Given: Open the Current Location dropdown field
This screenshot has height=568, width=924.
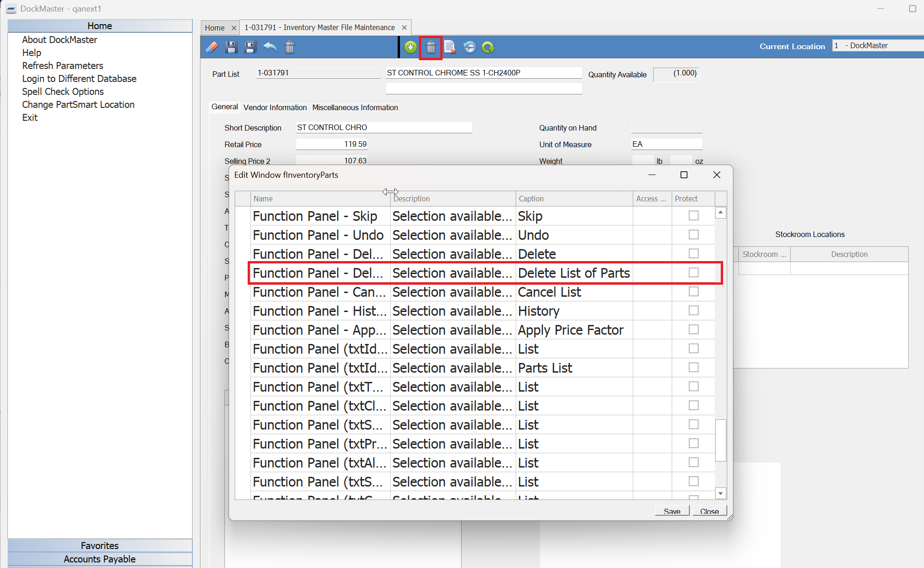Looking at the screenshot, I should [877, 45].
